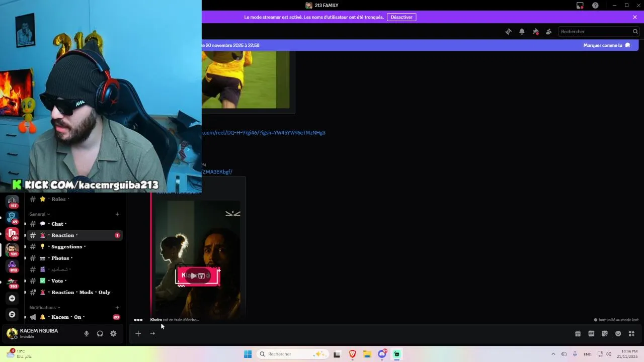Click Immunité au mode lent label
Viewport: 644px width, 362px height.
(616, 320)
